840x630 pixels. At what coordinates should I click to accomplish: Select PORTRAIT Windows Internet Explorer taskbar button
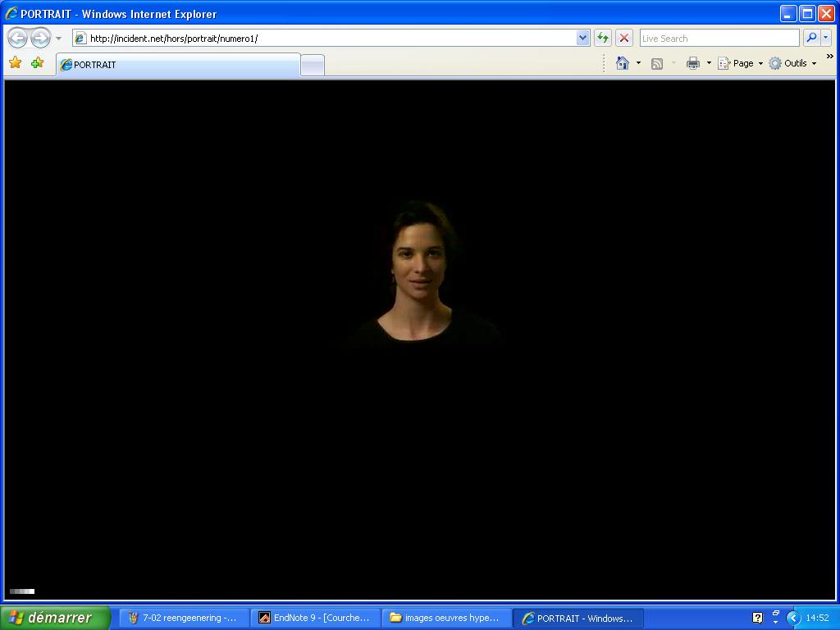pos(578,618)
